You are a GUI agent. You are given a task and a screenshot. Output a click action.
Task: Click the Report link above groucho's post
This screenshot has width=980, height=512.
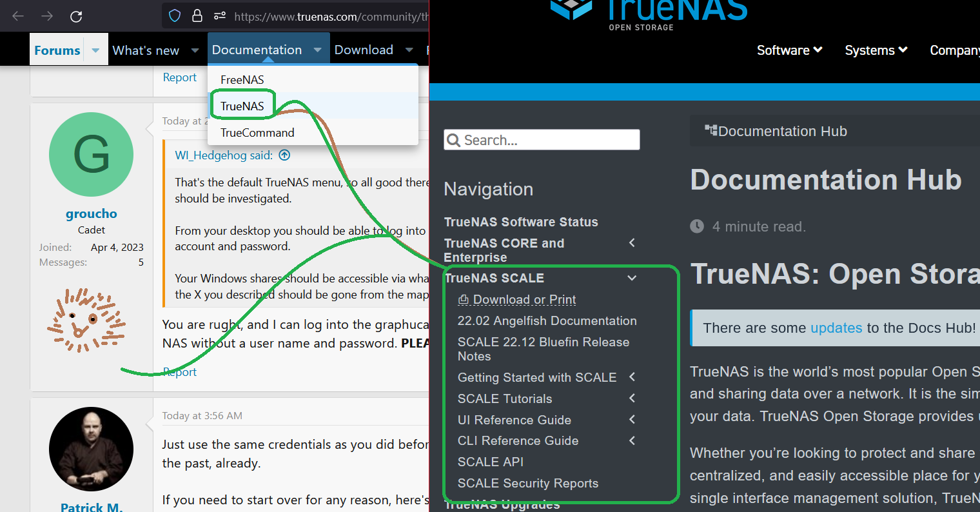(179, 77)
